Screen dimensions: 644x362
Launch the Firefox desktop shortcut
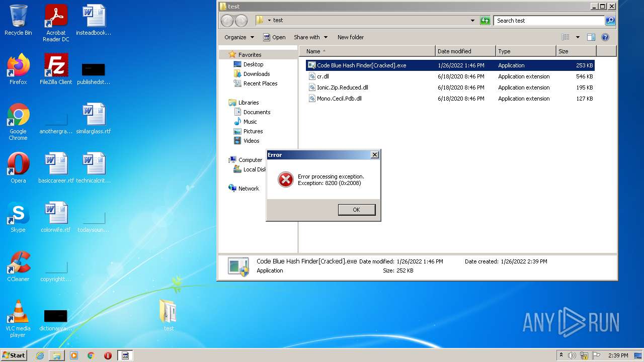18,69
